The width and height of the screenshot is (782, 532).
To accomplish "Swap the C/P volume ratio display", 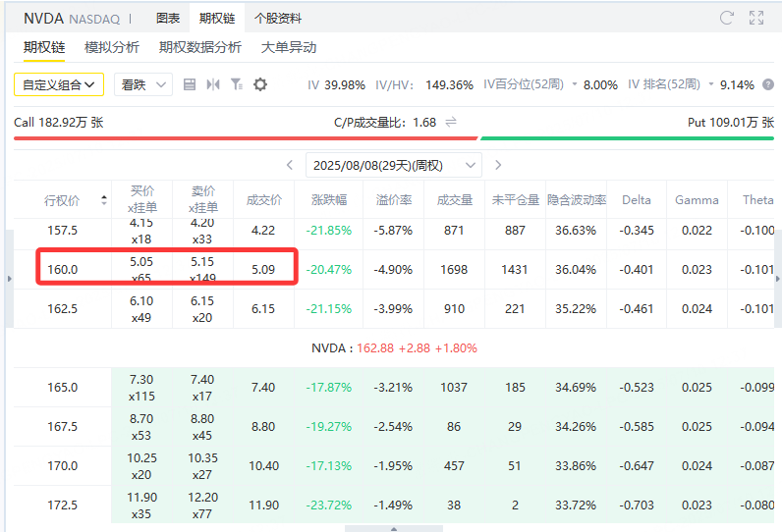I will 451,122.
